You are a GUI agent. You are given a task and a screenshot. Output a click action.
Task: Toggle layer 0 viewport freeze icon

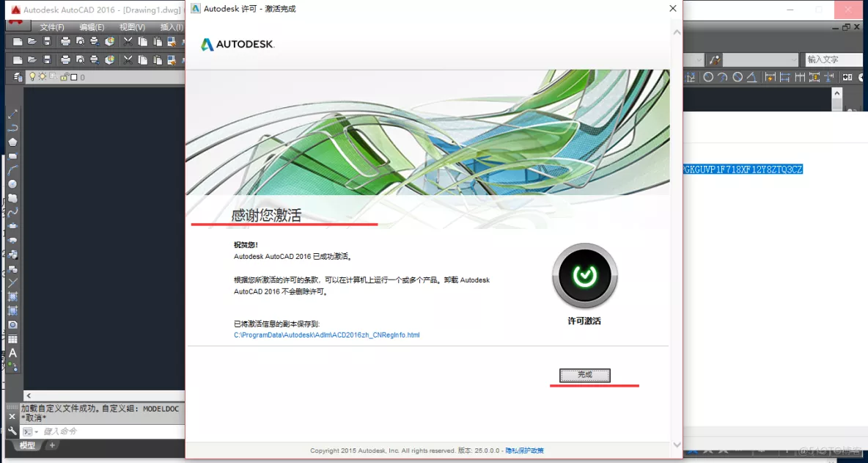pos(53,76)
